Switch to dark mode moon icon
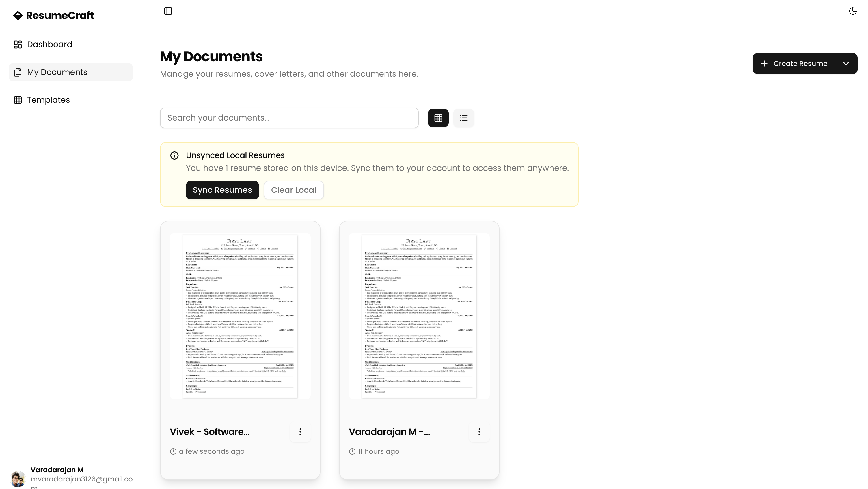 [x=852, y=11]
